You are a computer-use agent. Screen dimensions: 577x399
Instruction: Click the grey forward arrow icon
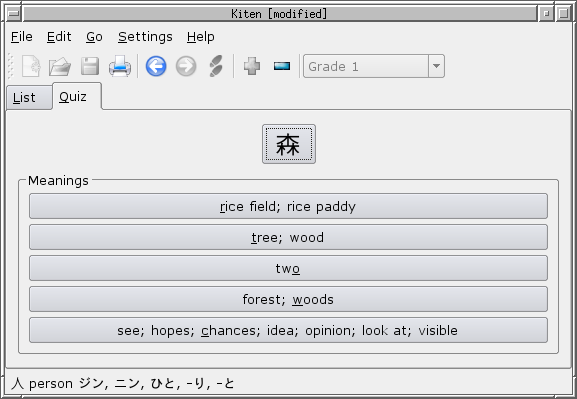[186, 66]
